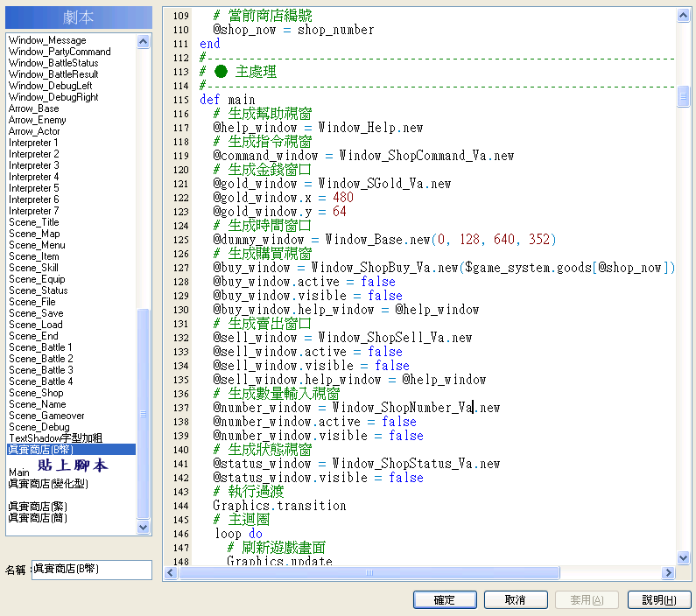696x616 pixels.
Task: Click the 確定 confirm button
Action: coord(445,600)
